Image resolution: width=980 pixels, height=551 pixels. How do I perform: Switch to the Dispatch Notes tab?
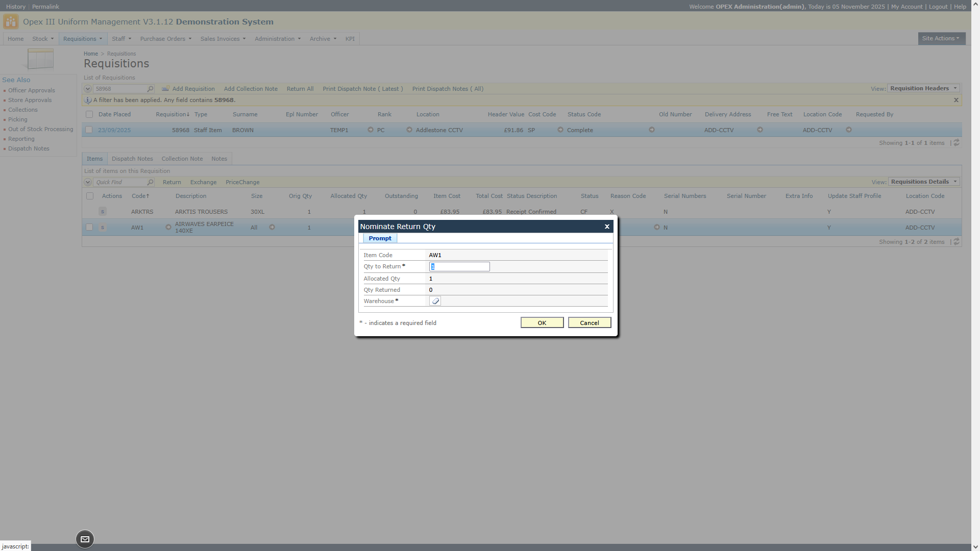point(132,159)
